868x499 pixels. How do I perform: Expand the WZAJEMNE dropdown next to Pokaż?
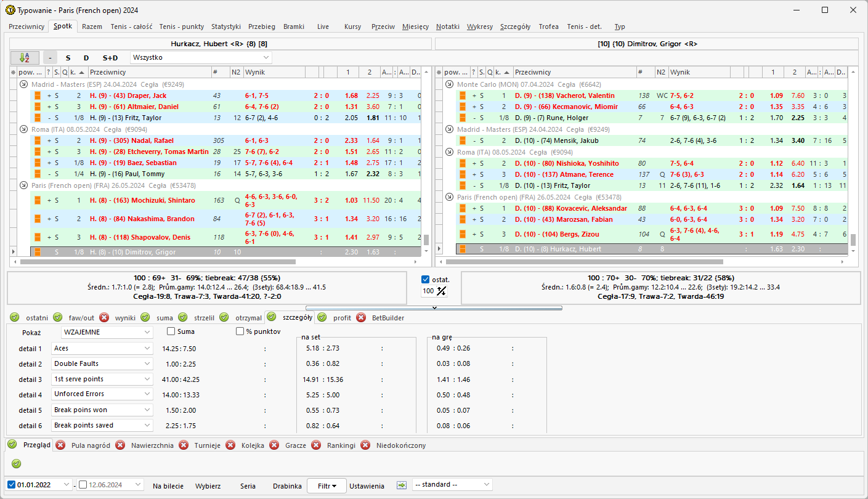[x=107, y=332]
